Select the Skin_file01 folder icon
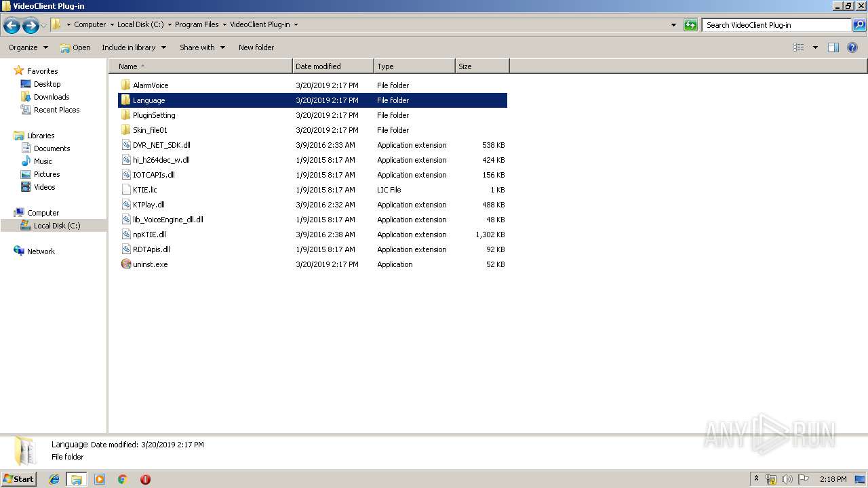868x488 pixels. [x=125, y=130]
